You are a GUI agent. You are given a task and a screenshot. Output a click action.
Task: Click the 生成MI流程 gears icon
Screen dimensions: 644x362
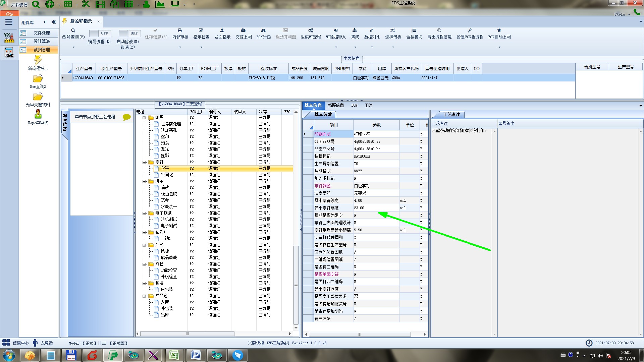(311, 31)
